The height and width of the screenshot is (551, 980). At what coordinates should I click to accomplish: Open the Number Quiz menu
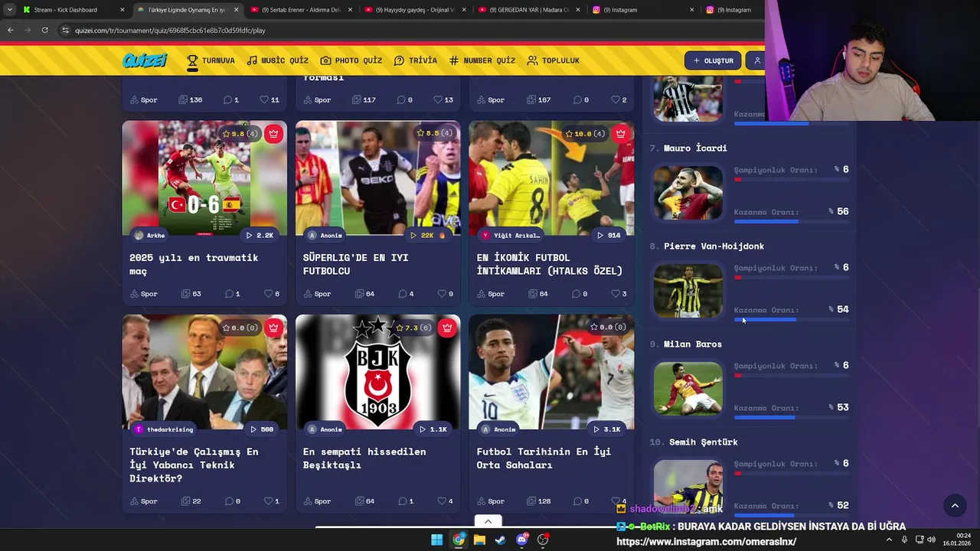pos(482,60)
